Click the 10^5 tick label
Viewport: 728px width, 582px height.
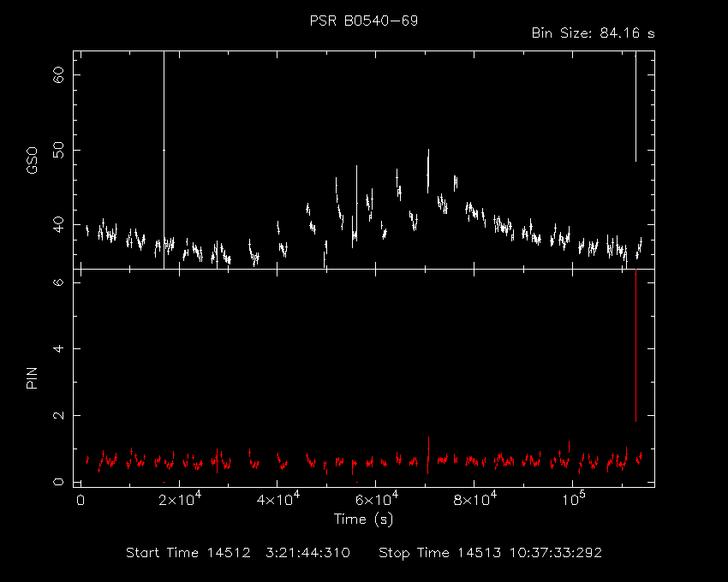573,498
